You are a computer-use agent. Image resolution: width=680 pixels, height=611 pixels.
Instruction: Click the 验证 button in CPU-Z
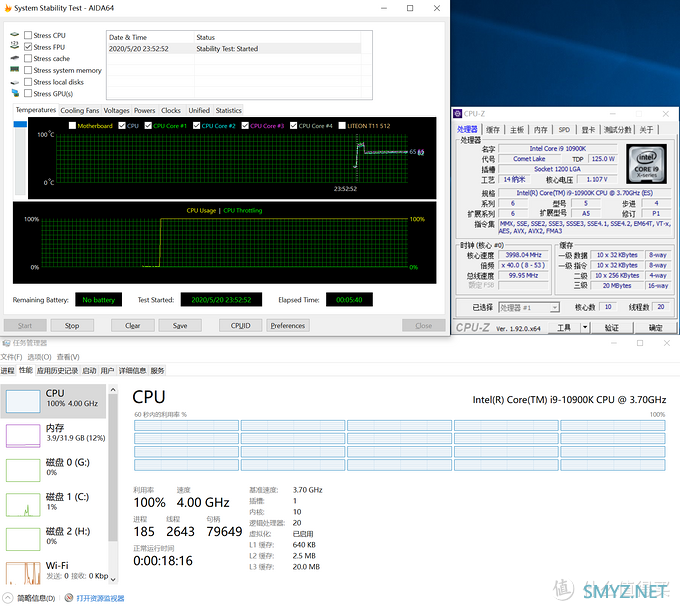tap(612, 328)
